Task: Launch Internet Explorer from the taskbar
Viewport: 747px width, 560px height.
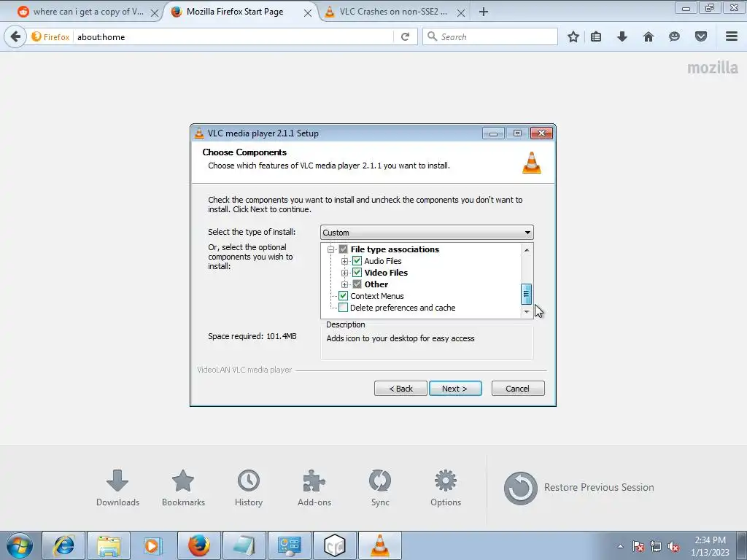Action: click(64, 545)
